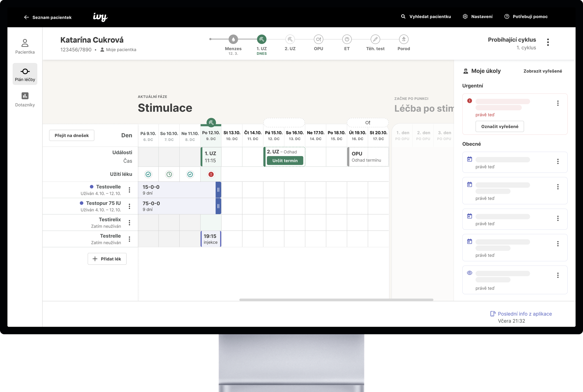Click the pending clock icon on So 10.10.
This screenshot has width=583, height=392.
[169, 174]
